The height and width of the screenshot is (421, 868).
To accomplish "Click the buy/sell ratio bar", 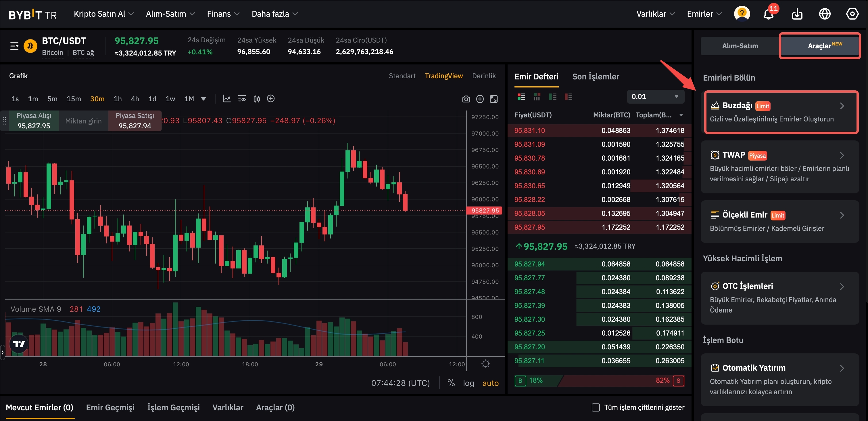I will [599, 380].
